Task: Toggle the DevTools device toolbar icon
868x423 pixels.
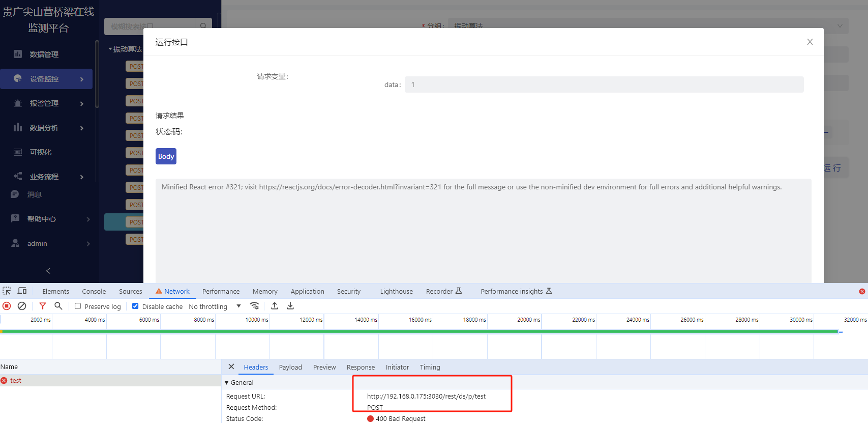Action: point(22,291)
